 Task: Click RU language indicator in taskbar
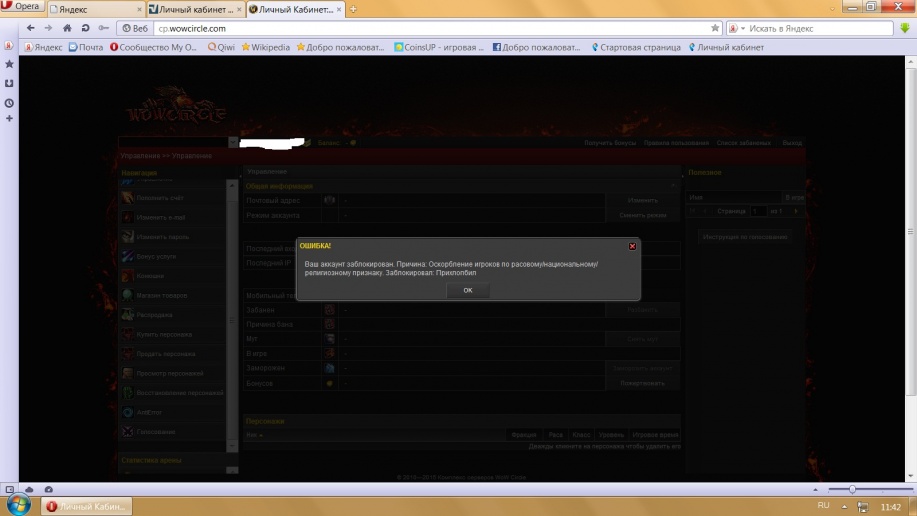point(824,506)
